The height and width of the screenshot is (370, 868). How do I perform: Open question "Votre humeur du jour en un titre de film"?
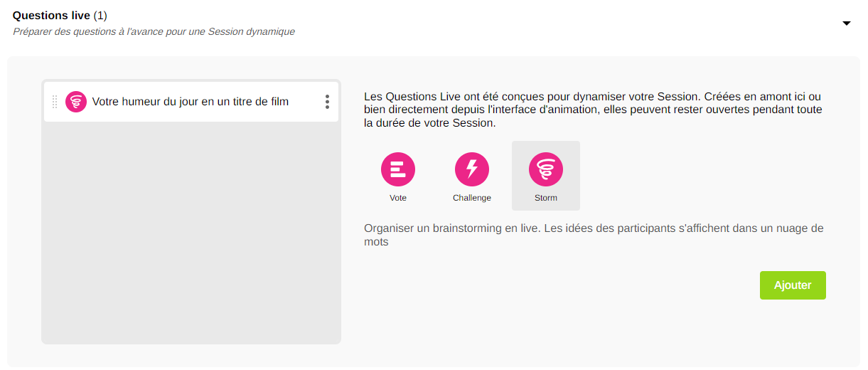point(191,102)
